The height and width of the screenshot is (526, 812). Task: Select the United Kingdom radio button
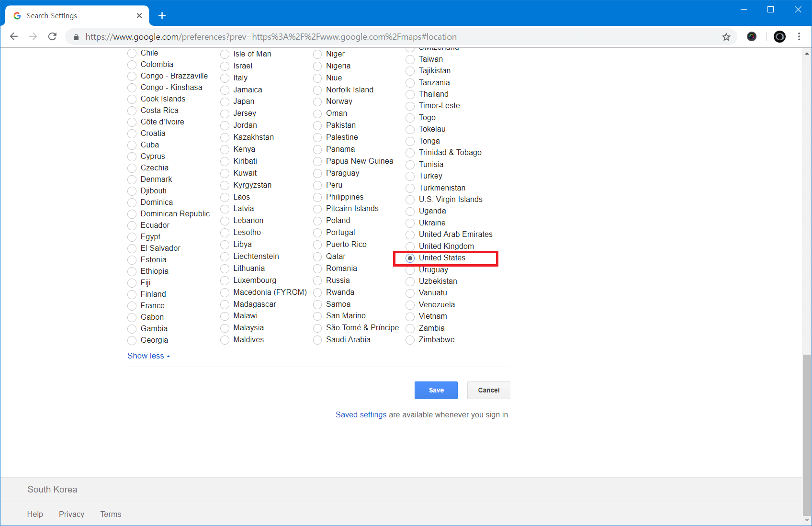point(410,246)
